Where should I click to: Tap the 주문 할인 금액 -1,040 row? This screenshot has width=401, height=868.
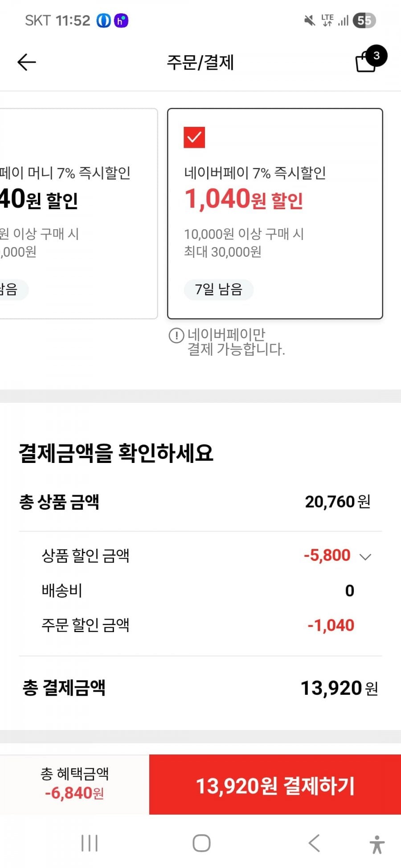coord(200,625)
